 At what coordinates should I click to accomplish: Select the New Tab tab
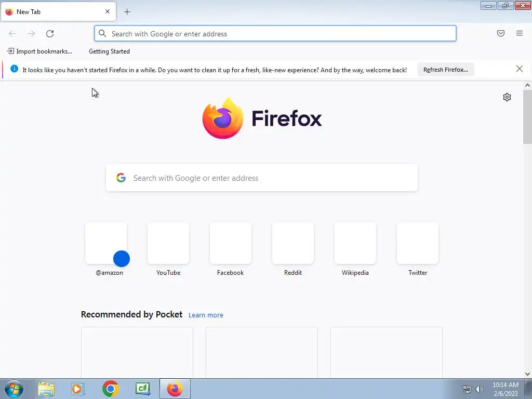(58, 11)
